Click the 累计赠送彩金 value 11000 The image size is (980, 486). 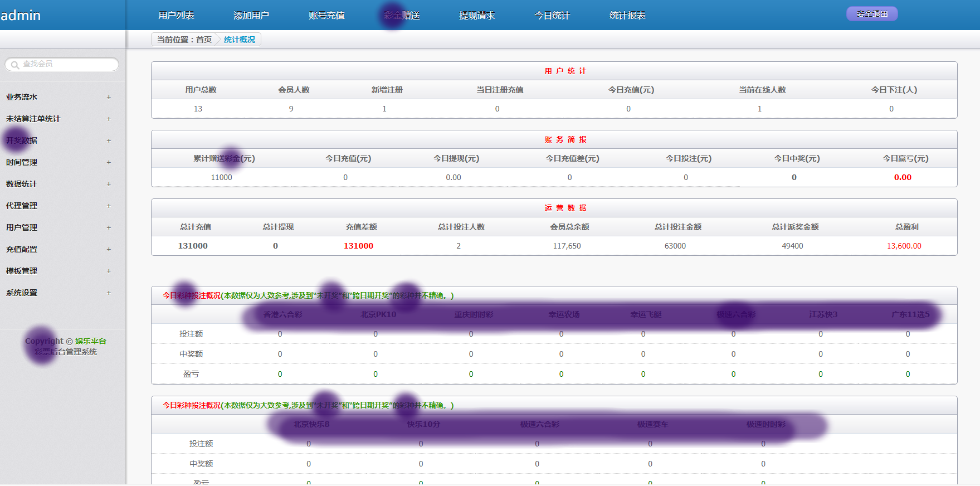[x=221, y=177]
